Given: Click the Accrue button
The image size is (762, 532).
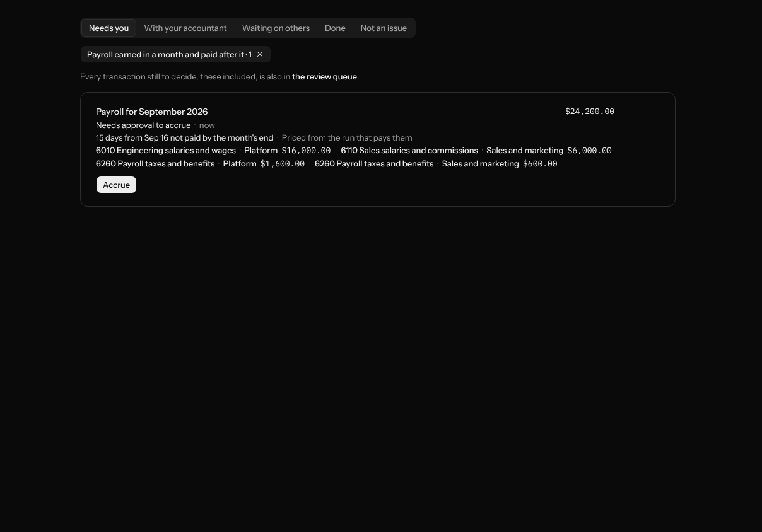Looking at the screenshot, I should tap(116, 185).
